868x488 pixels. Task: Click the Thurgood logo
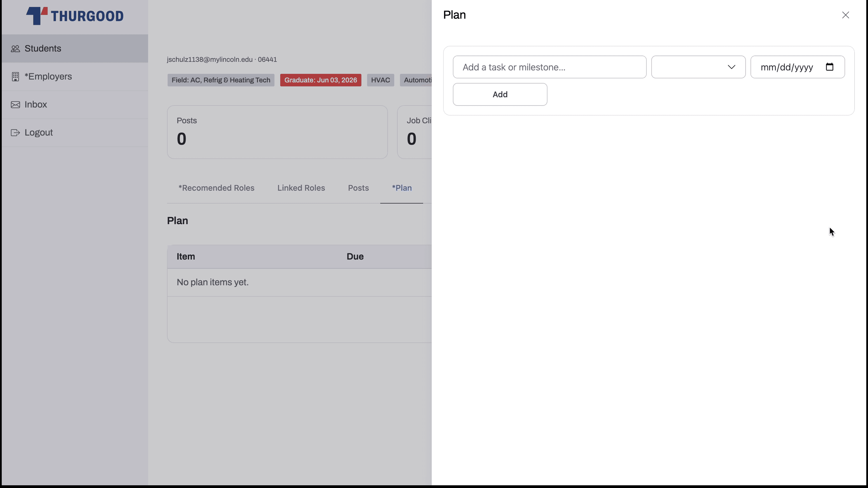[75, 16]
